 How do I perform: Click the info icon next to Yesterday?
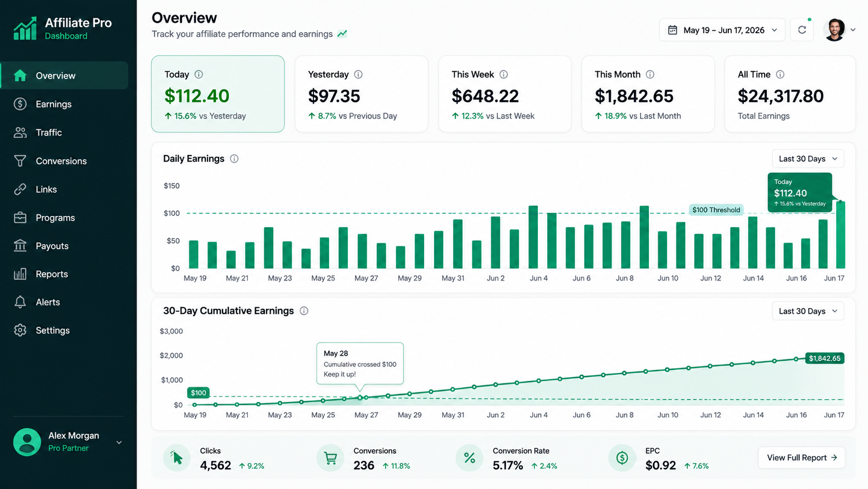coord(358,74)
